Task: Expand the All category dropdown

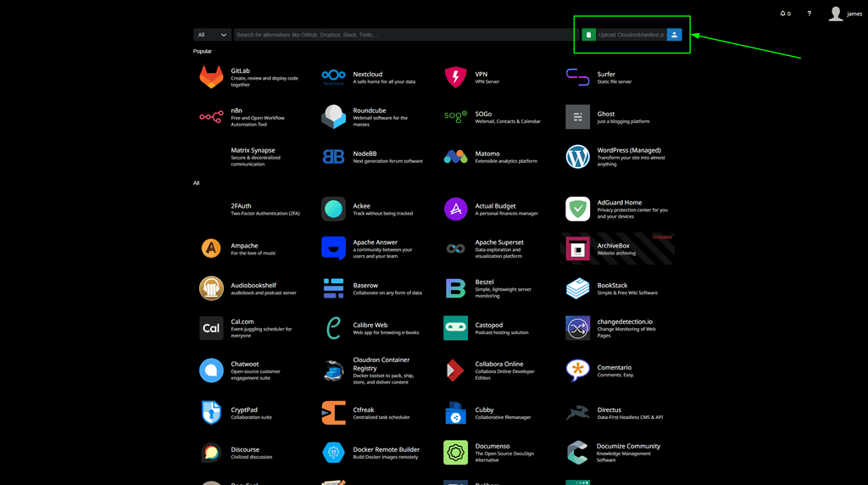Action: pyautogui.click(x=212, y=35)
